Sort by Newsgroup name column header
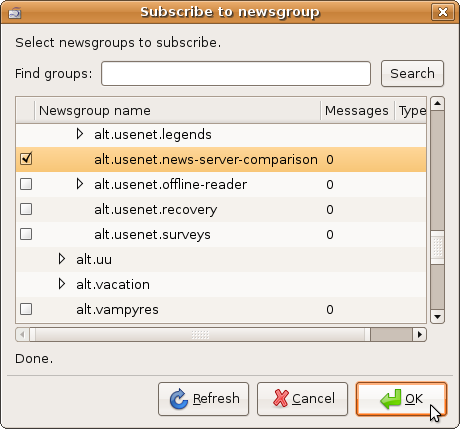This screenshot has height=429, width=460. click(177, 110)
